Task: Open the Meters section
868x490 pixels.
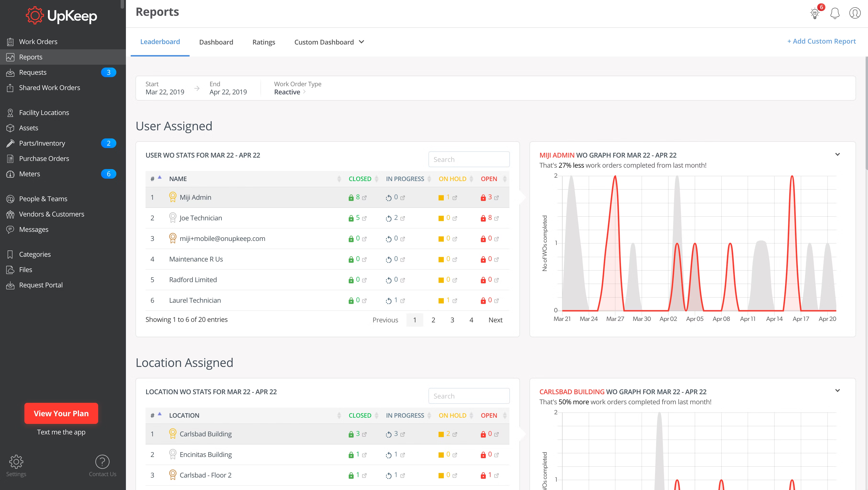Action: point(30,174)
